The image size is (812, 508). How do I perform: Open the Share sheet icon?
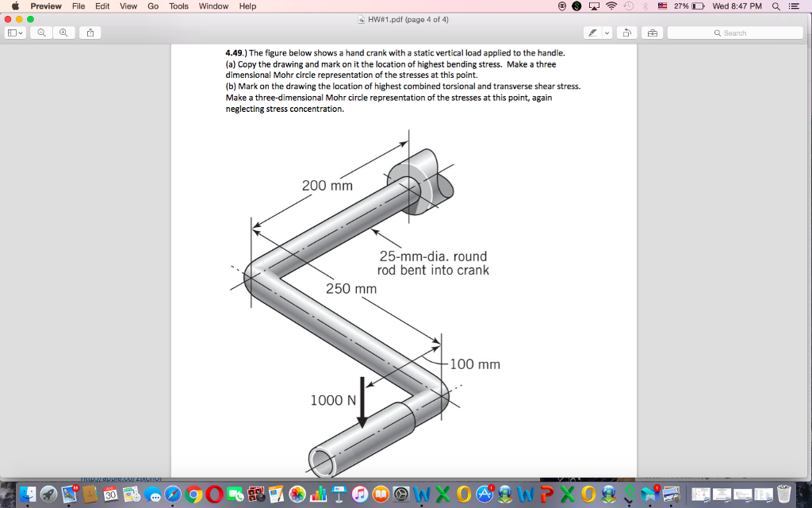(89, 33)
